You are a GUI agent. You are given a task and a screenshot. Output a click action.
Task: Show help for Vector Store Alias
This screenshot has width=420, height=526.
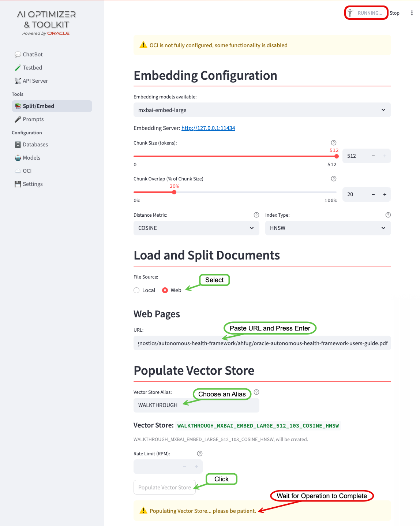tap(256, 392)
